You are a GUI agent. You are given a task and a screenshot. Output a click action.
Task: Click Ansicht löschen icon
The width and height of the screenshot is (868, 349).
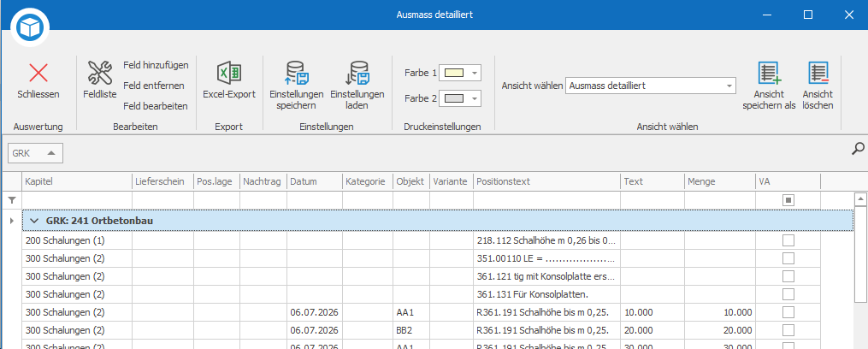(x=818, y=73)
